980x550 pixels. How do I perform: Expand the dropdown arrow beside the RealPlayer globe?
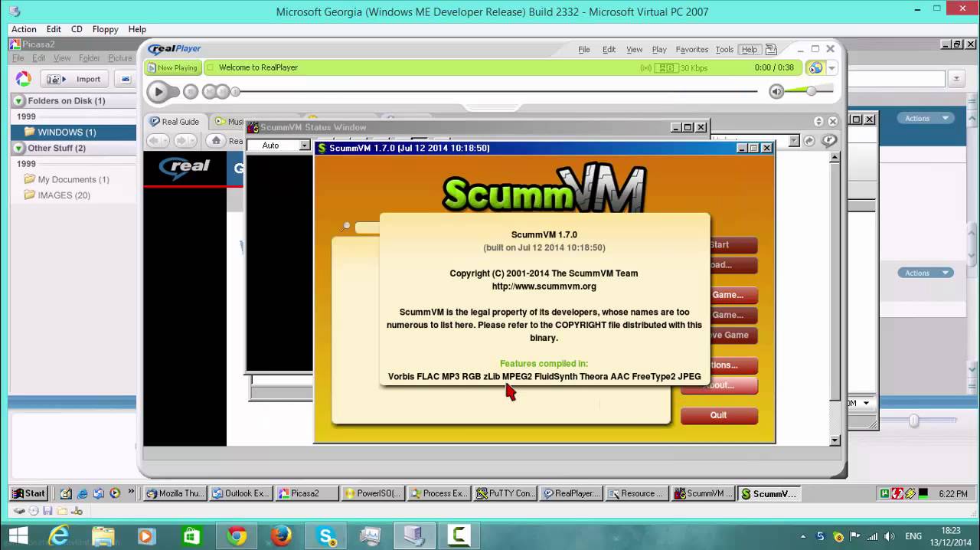[x=831, y=68]
